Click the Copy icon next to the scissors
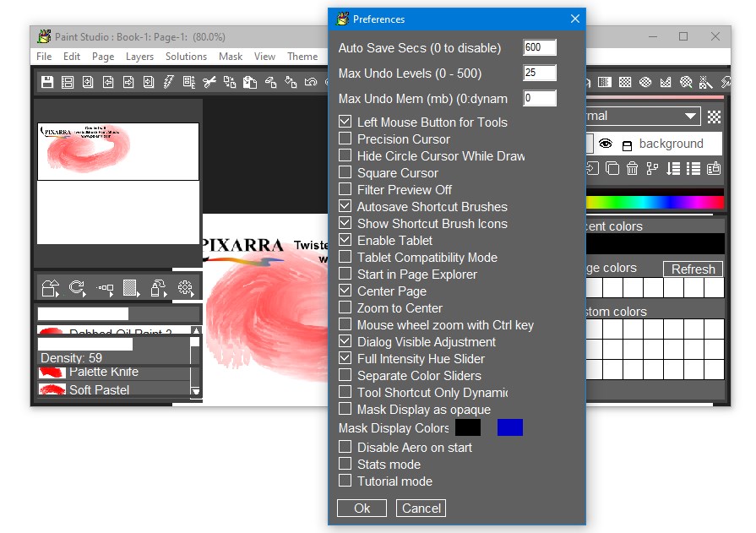 pyautogui.click(x=230, y=82)
